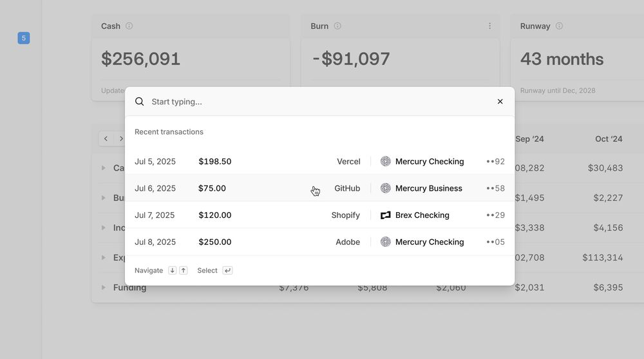This screenshot has height=359, width=644.
Task: Click the $30,483 cell
Action: tap(605, 168)
